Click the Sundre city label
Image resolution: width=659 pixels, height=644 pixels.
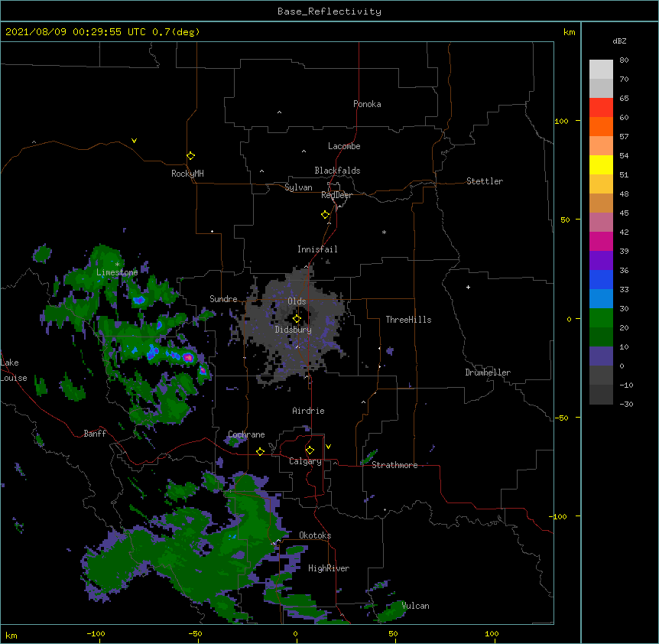223,299
